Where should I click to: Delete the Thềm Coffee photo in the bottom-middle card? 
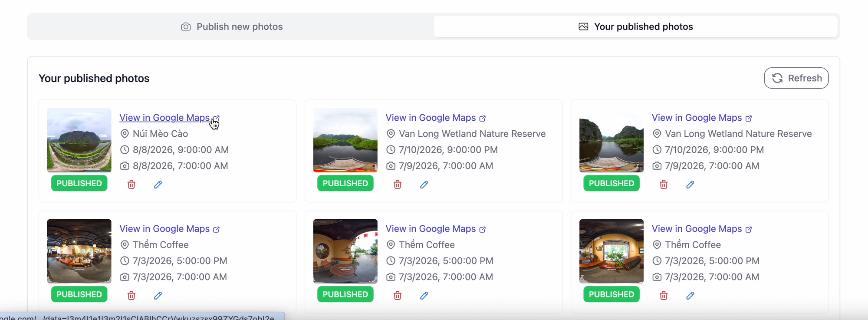[398, 296]
